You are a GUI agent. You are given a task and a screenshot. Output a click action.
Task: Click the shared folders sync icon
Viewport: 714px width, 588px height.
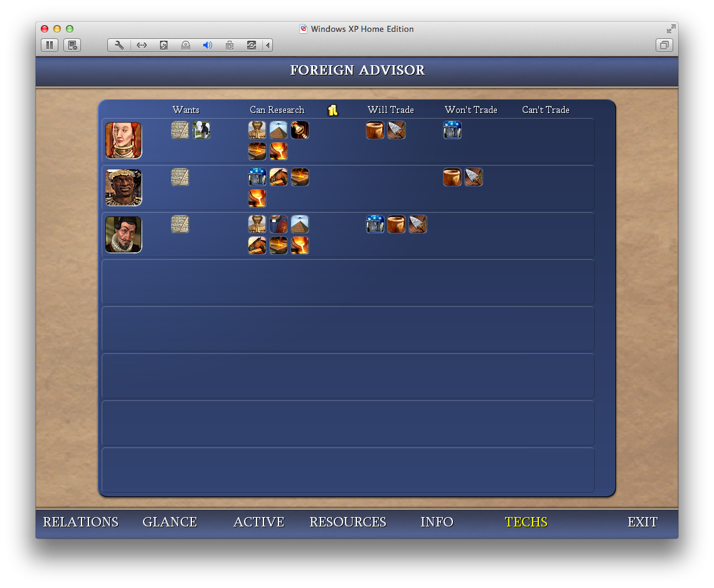pyautogui.click(x=252, y=45)
